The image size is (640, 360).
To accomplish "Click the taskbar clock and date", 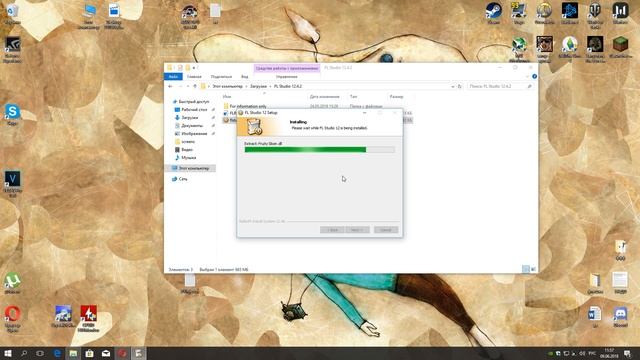I will 609,353.
